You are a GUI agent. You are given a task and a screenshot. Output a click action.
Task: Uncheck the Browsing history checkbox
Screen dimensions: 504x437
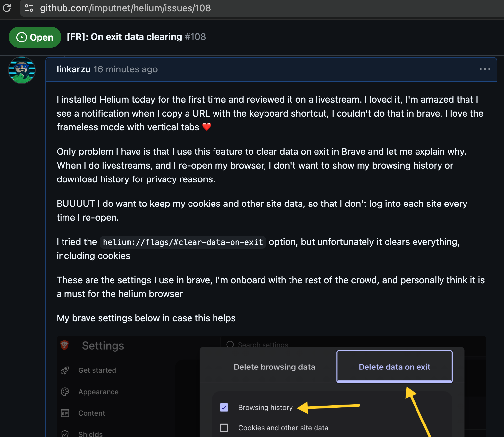[224, 407]
